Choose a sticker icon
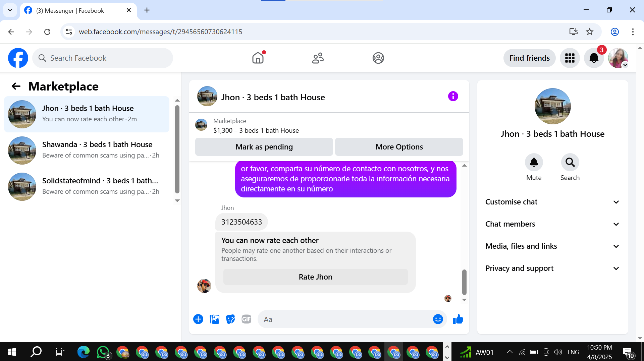644x361 pixels. [x=230, y=319]
